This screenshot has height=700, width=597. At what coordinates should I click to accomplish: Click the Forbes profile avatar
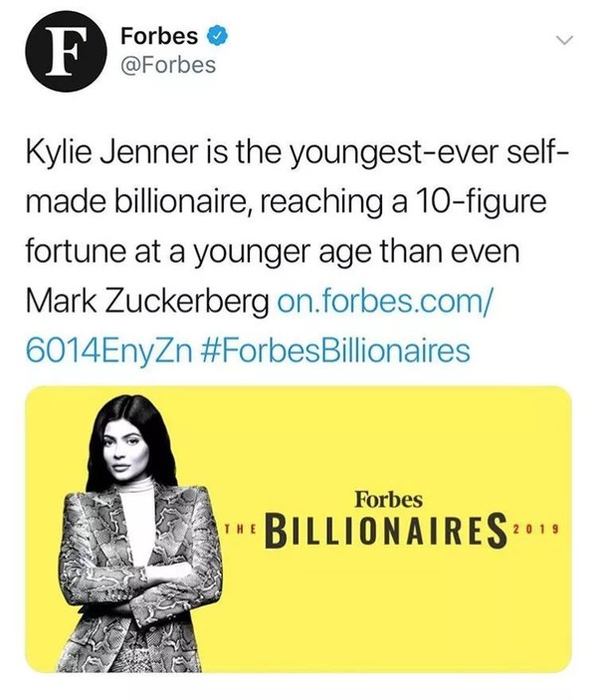click(63, 55)
